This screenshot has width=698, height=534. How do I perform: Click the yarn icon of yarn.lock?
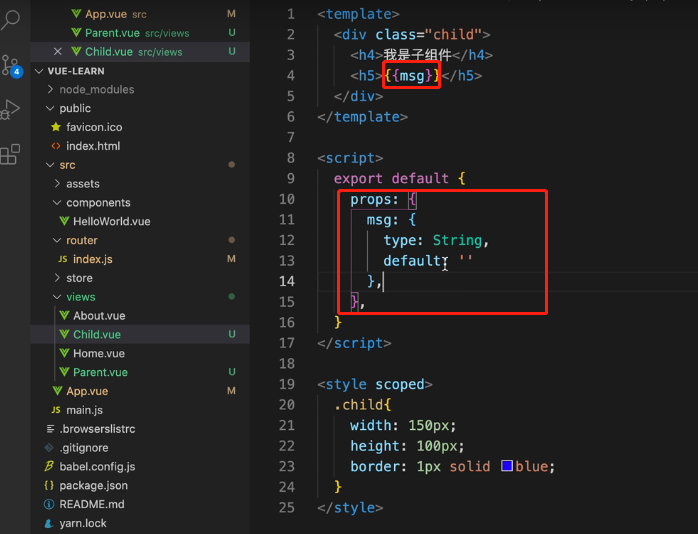click(x=49, y=523)
